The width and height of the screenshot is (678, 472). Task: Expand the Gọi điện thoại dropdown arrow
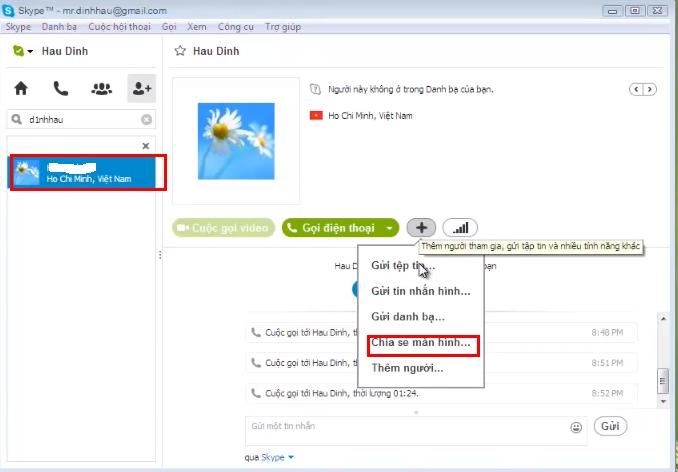(390, 228)
